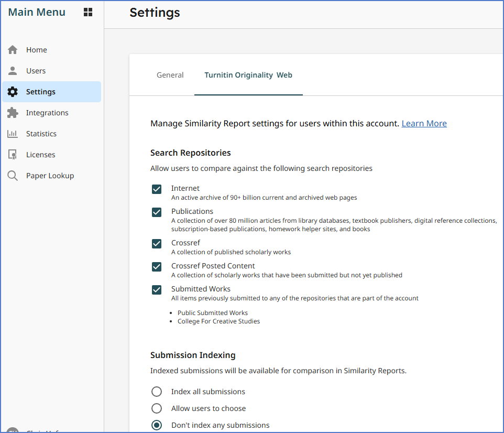Click the Main Menu heading

click(37, 12)
